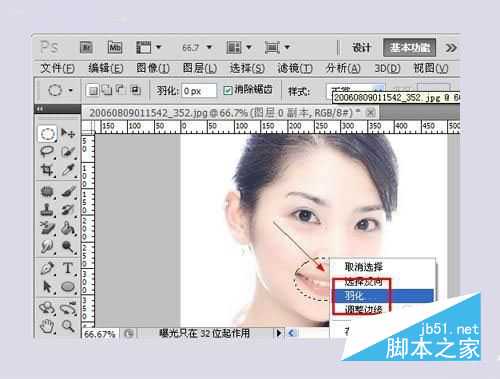The height and width of the screenshot is (379, 500).
Task: Open the 选择(S) menu
Action: click(x=247, y=69)
